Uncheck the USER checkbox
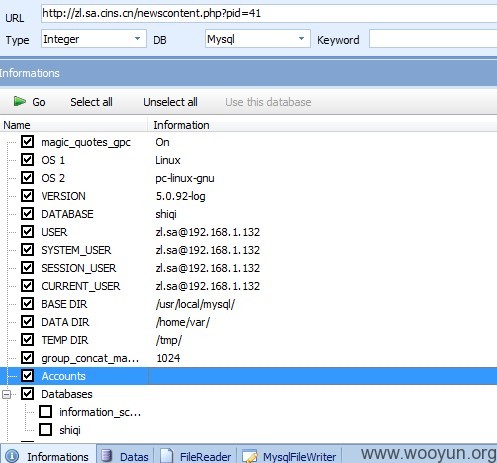The height and width of the screenshot is (463, 497). pyautogui.click(x=27, y=232)
